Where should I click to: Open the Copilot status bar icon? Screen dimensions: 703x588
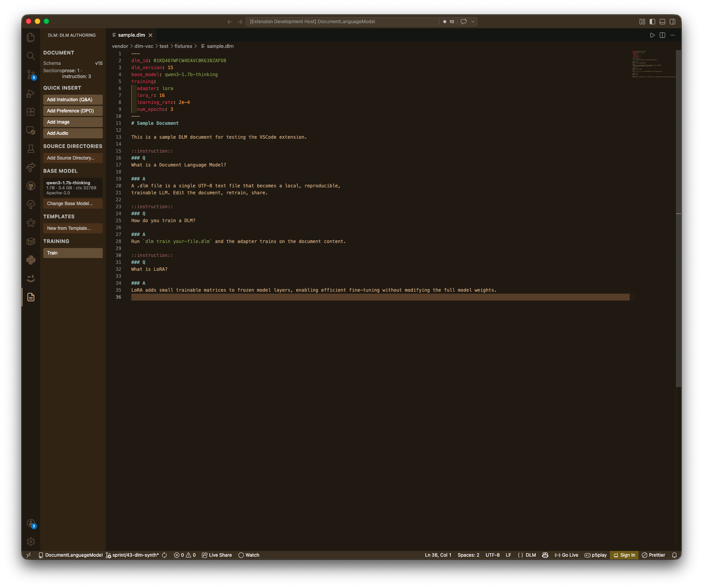pyautogui.click(x=545, y=555)
